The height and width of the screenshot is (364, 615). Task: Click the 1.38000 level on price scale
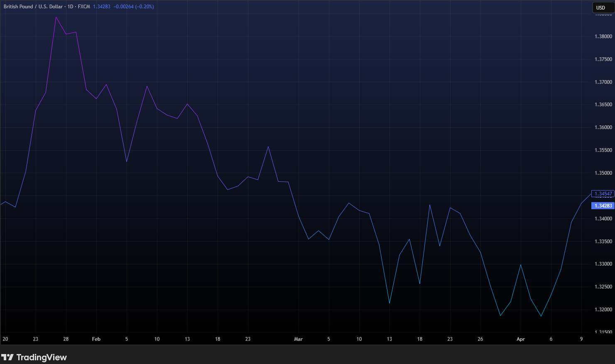pyautogui.click(x=603, y=37)
